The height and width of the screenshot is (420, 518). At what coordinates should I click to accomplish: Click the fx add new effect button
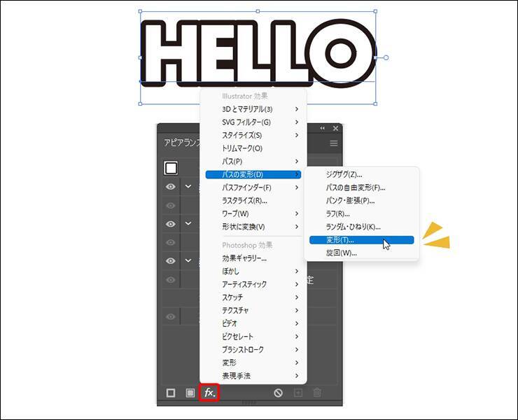(x=209, y=393)
